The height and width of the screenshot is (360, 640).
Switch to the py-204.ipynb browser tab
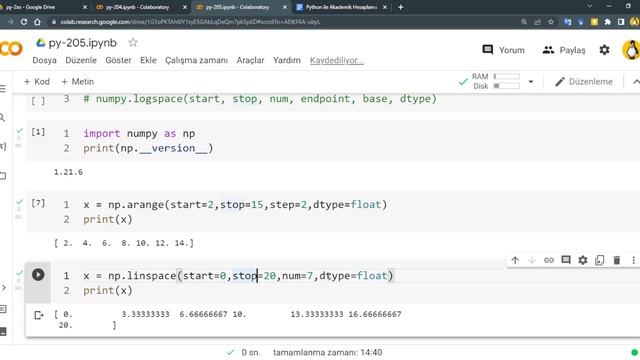pyautogui.click(x=137, y=7)
